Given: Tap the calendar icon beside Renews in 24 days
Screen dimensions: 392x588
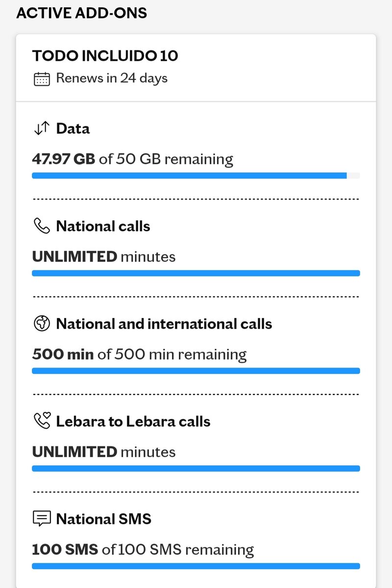Looking at the screenshot, I should click(42, 79).
